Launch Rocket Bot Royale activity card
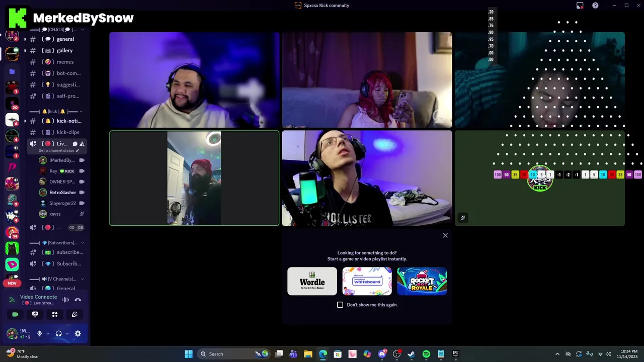Viewport: 644px width, 362px height. (x=422, y=281)
